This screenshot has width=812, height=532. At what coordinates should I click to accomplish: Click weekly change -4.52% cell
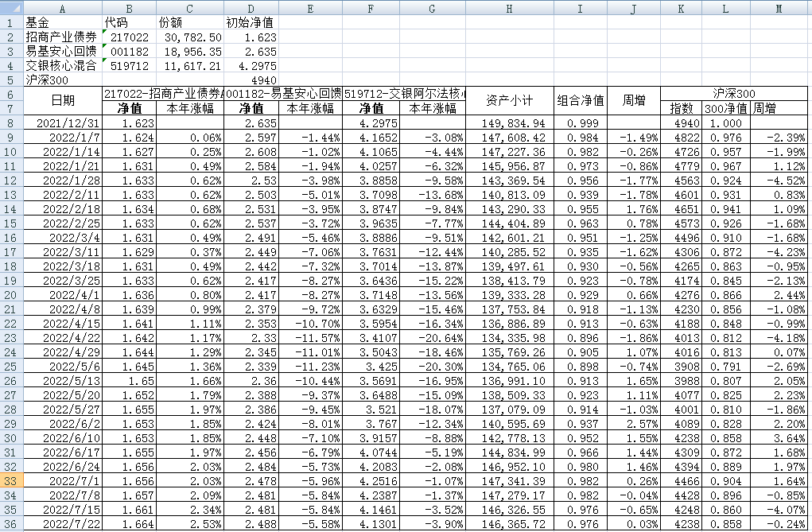(x=779, y=181)
